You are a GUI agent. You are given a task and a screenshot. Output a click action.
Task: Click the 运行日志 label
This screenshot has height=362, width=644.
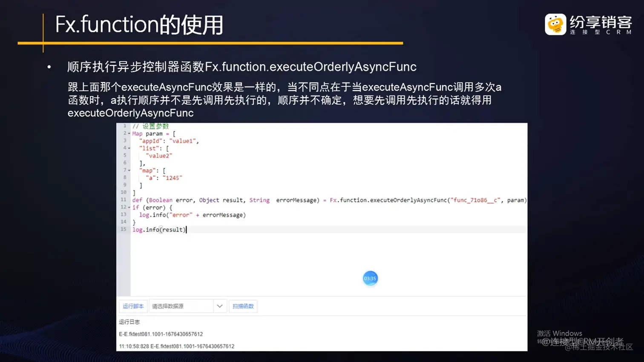pos(129,322)
